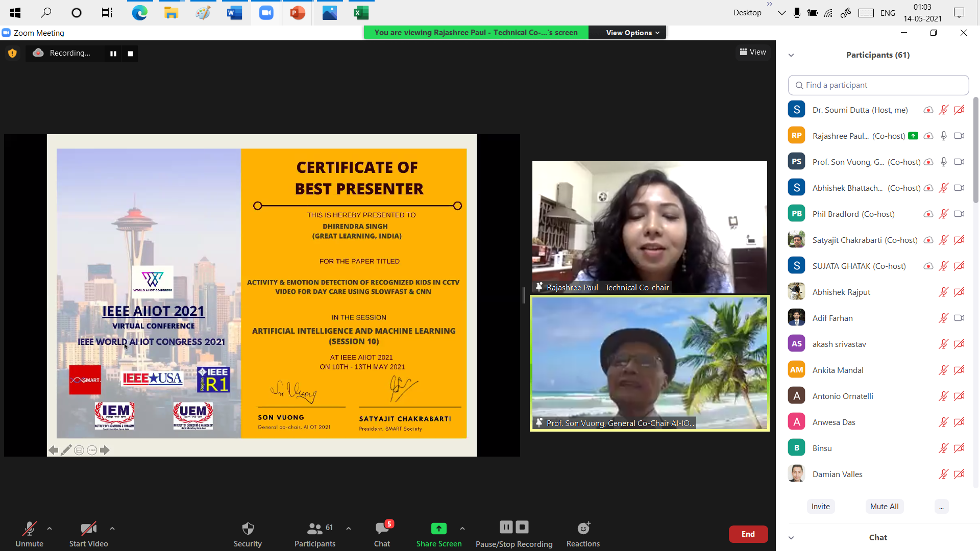The image size is (980, 551).
Task: Click the Ankita Mandal avatar
Action: point(796,370)
